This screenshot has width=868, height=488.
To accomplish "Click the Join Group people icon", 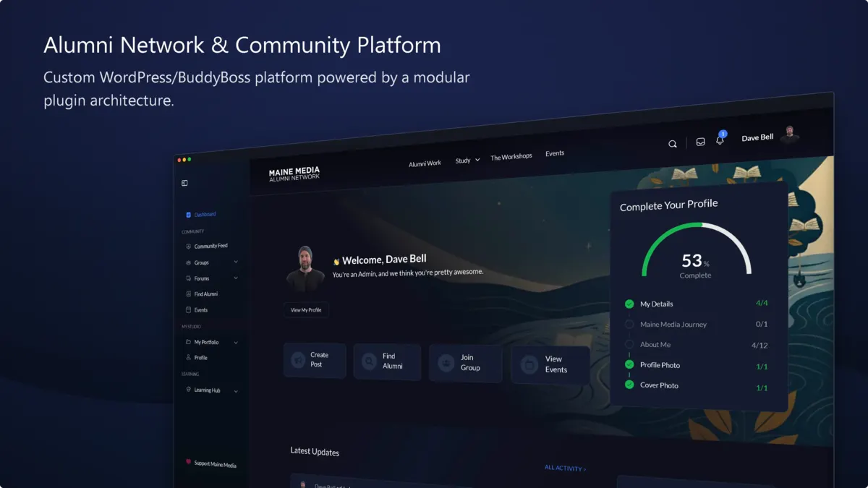I will click(447, 362).
